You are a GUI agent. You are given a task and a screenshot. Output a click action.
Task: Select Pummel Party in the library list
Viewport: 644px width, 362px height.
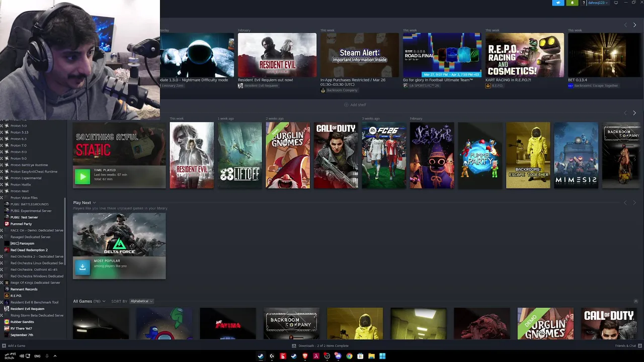[x=21, y=224]
